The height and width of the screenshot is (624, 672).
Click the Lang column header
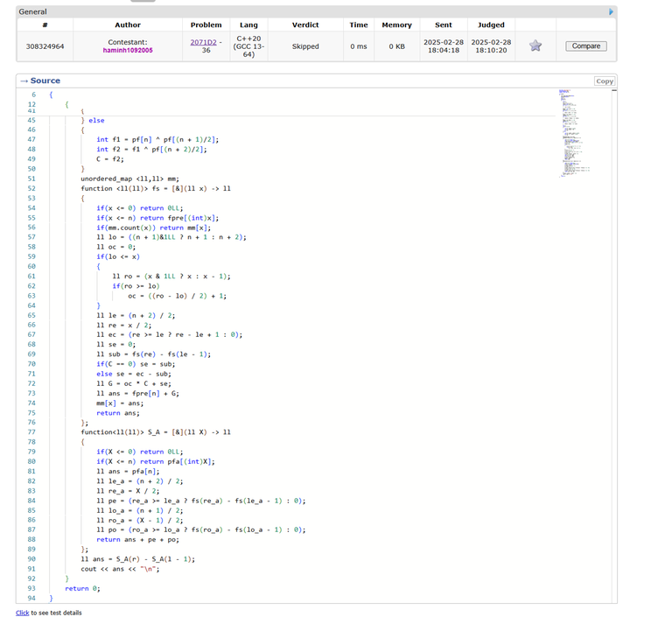click(248, 25)
